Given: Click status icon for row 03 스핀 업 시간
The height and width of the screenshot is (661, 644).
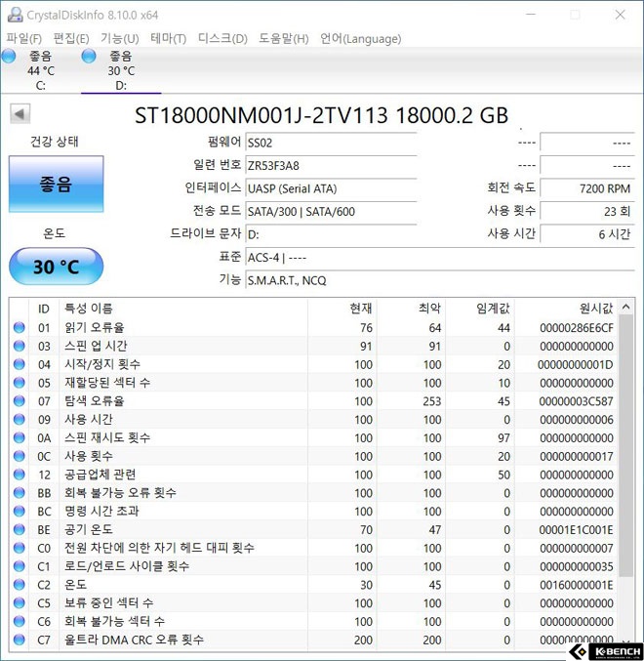Looking at the screenshot, I should (20, 346).
